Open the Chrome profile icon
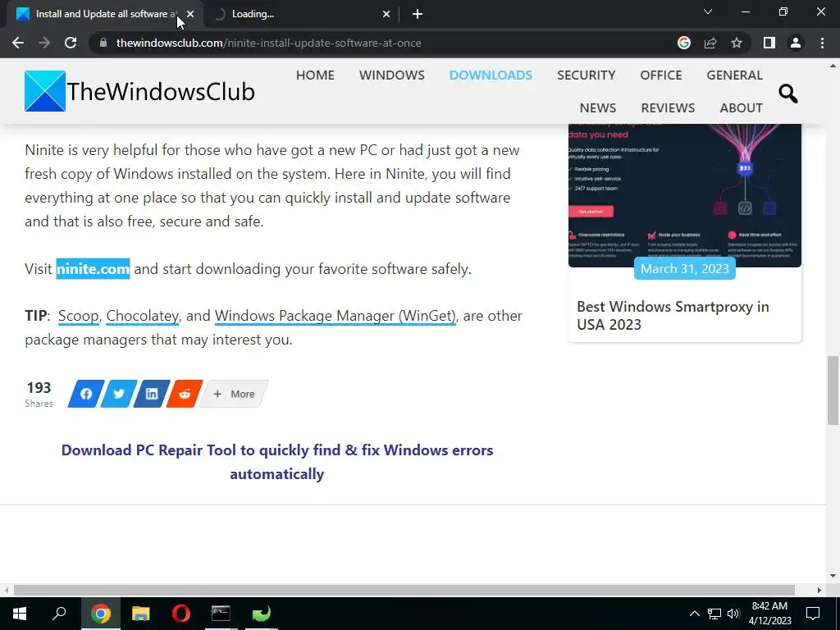 [796, 43]
